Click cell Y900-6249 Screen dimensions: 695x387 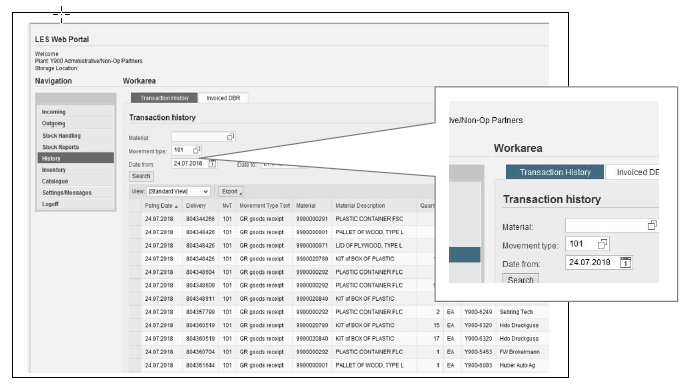coord(478,312)
